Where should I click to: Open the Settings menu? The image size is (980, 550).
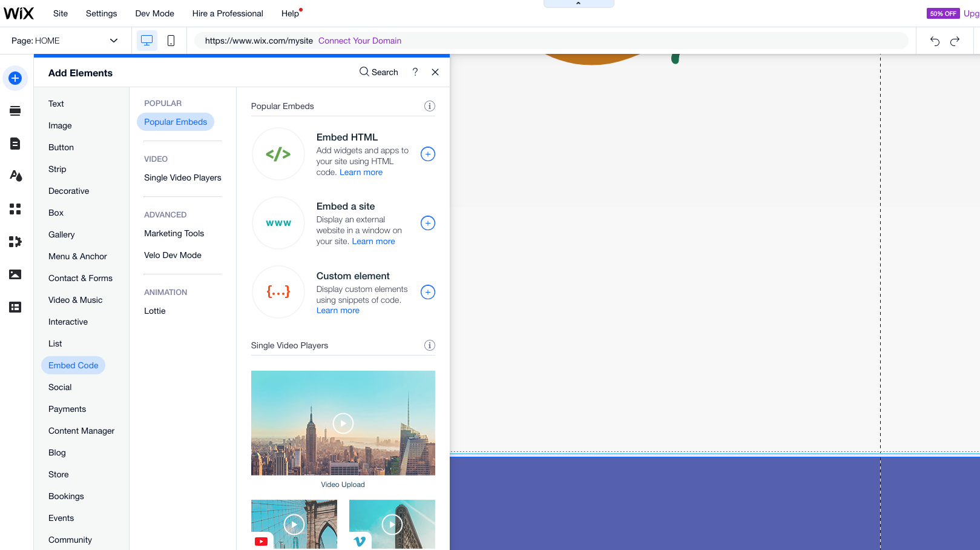coord(102,13)
